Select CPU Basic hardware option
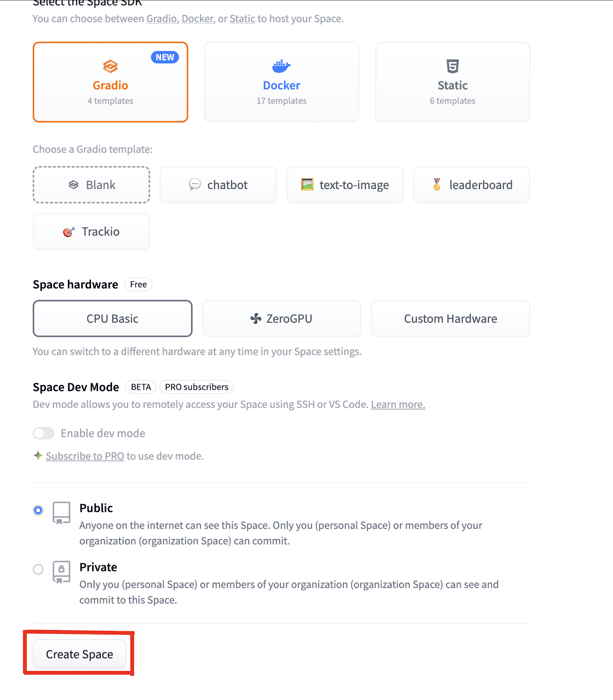The height and width of the screenshot is (700, 613). (112, 318)
